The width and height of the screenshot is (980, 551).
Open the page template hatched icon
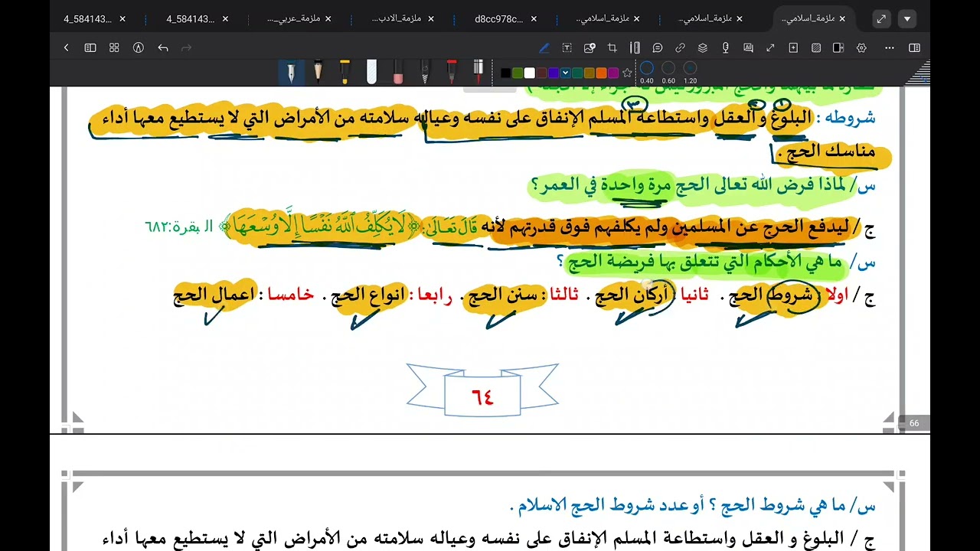pos(816,47)
